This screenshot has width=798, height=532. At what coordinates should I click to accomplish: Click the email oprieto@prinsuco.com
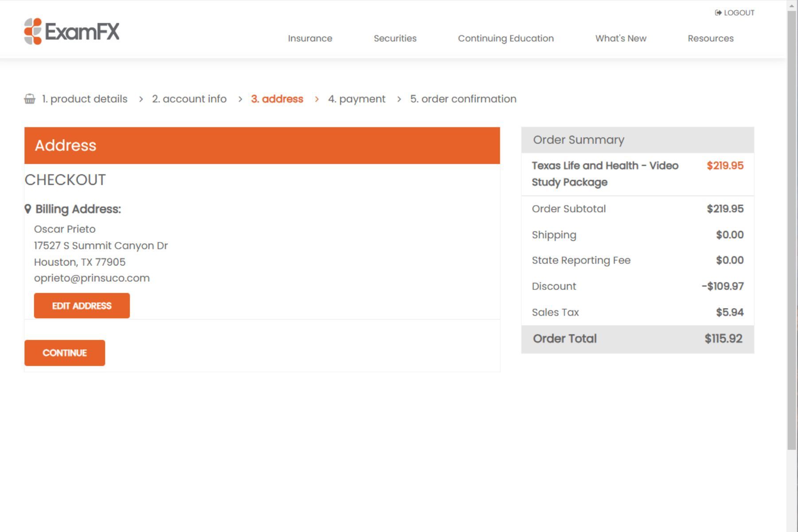(x=92, y=278)
